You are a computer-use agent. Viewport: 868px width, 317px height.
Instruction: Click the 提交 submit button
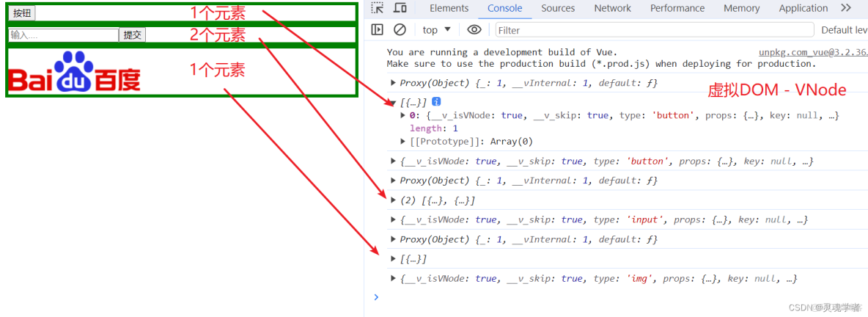click(x=132, y=35)
